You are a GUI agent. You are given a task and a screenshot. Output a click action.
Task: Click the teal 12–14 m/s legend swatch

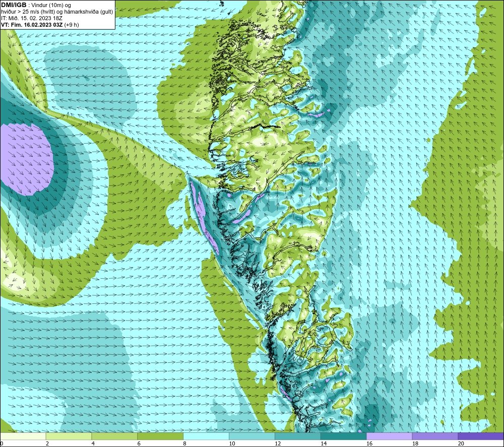coord(298,436)
